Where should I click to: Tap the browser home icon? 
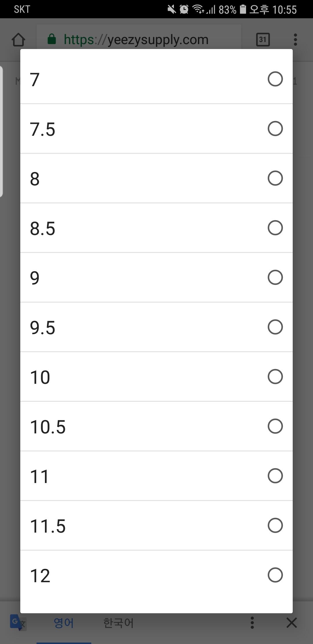click(x=19, y=40)
